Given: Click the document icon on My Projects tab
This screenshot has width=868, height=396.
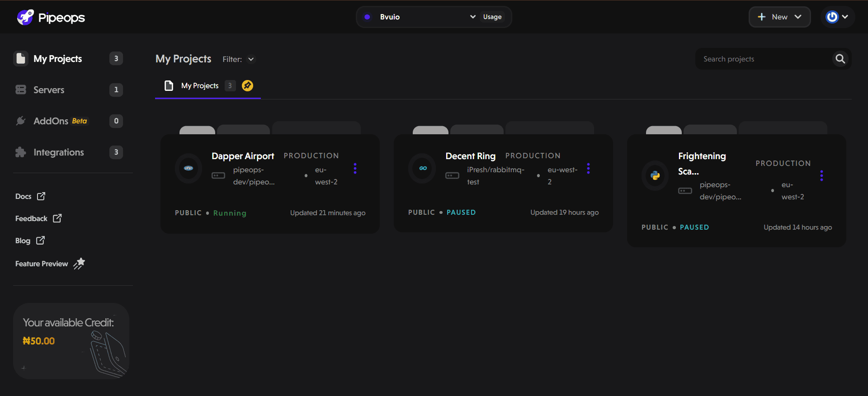Looking at the screenshot, I should coord(169,86).
